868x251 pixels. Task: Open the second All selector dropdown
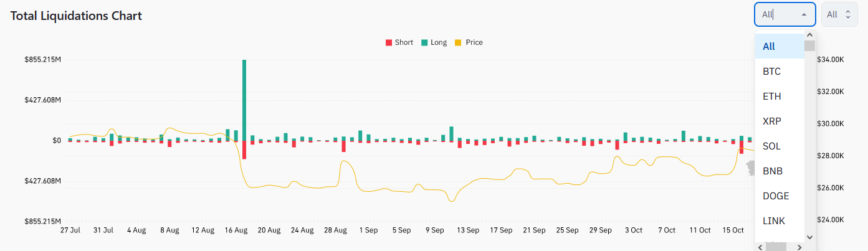[x=839, y=14]
